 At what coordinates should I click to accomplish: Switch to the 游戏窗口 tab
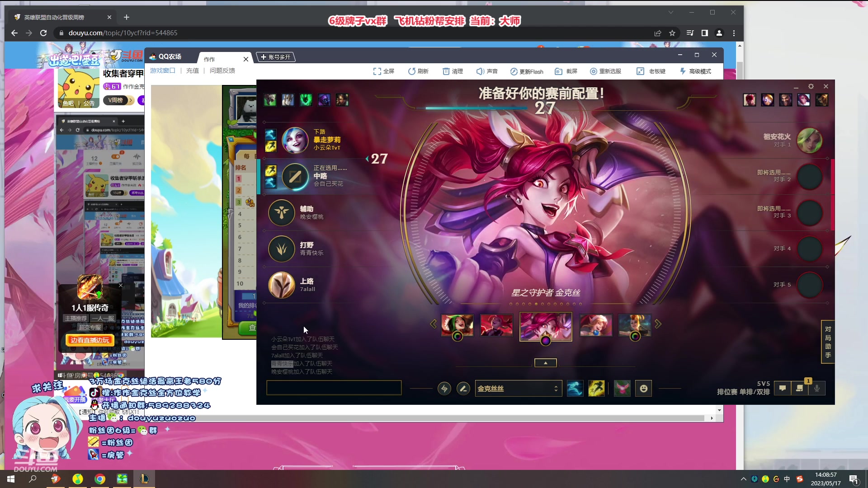[x=162, y=70]
